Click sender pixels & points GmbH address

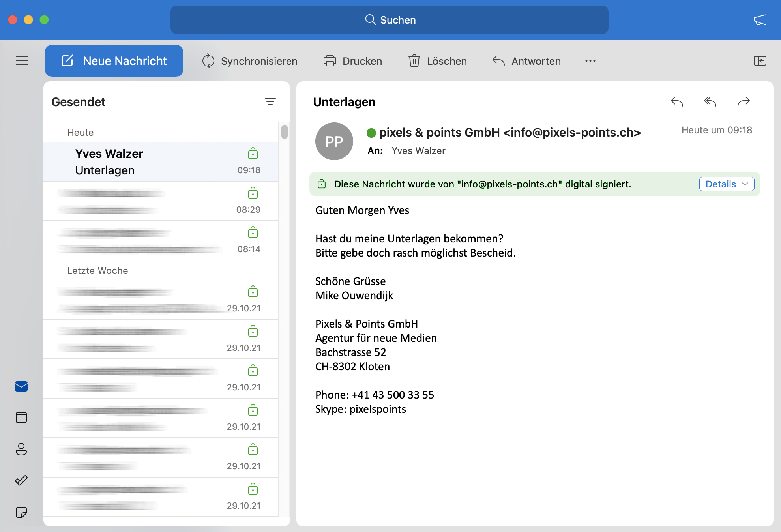(510, 133)
